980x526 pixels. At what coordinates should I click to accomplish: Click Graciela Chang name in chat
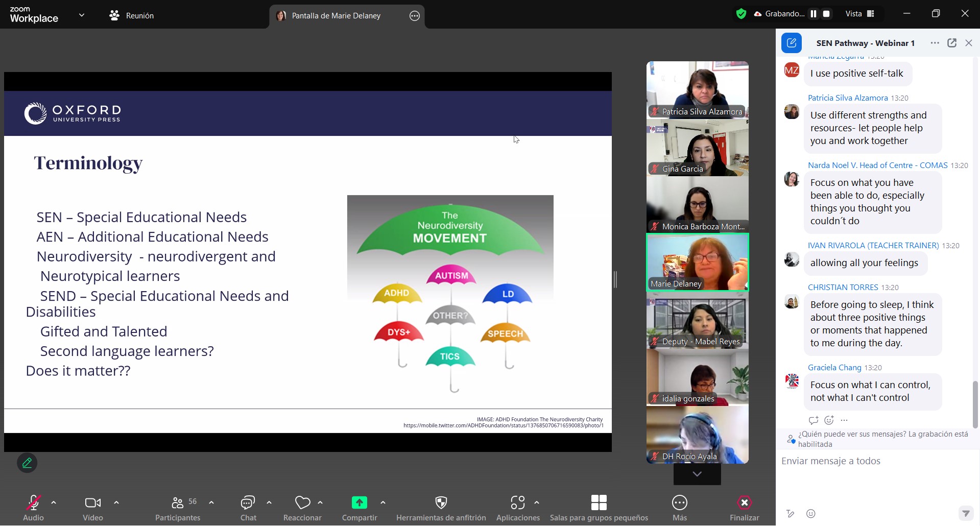(834, 367)
